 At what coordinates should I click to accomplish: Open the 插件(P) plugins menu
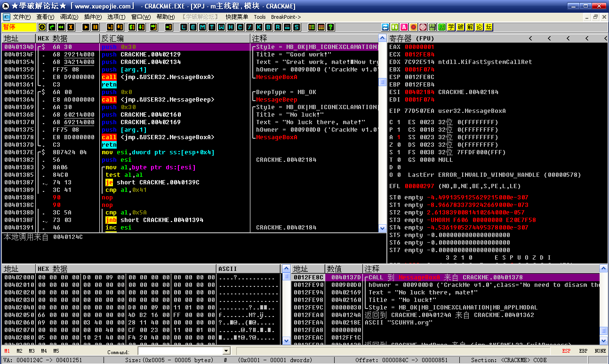pos(93,17)
